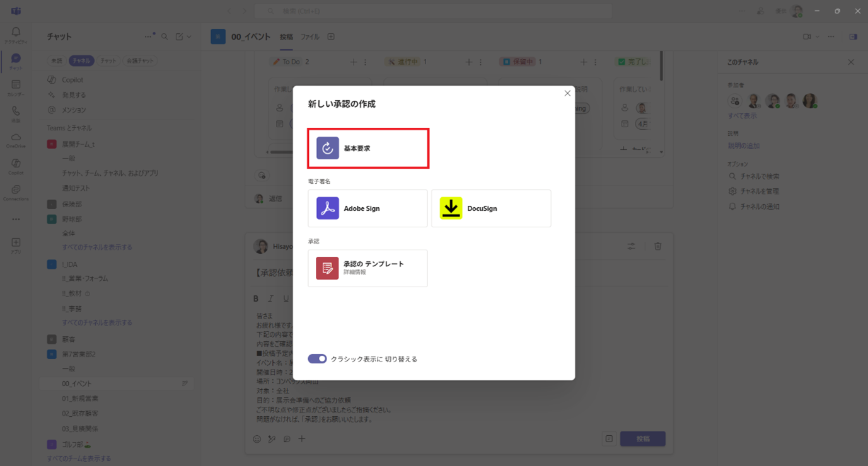Select the 会議チャット filter pill

point(140,61)
